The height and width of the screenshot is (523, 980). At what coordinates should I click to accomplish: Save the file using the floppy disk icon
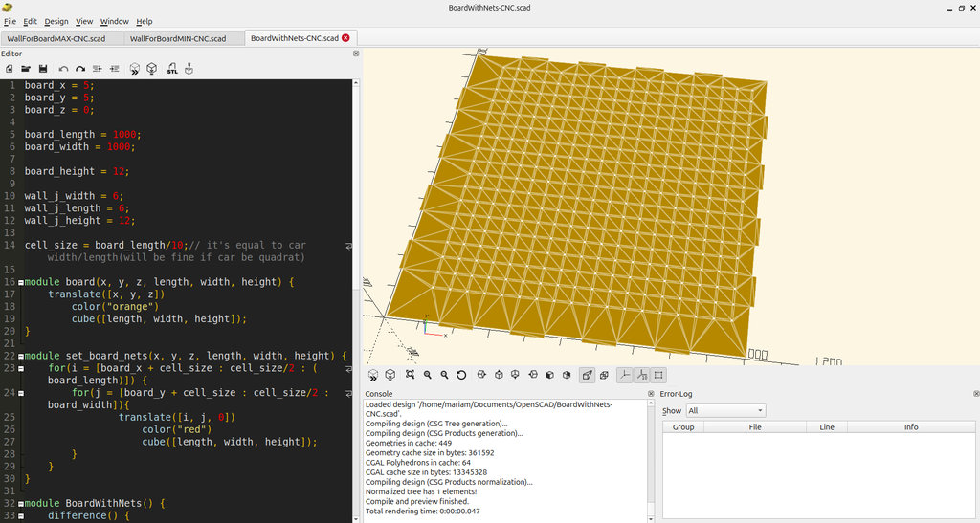coord(43,69)
